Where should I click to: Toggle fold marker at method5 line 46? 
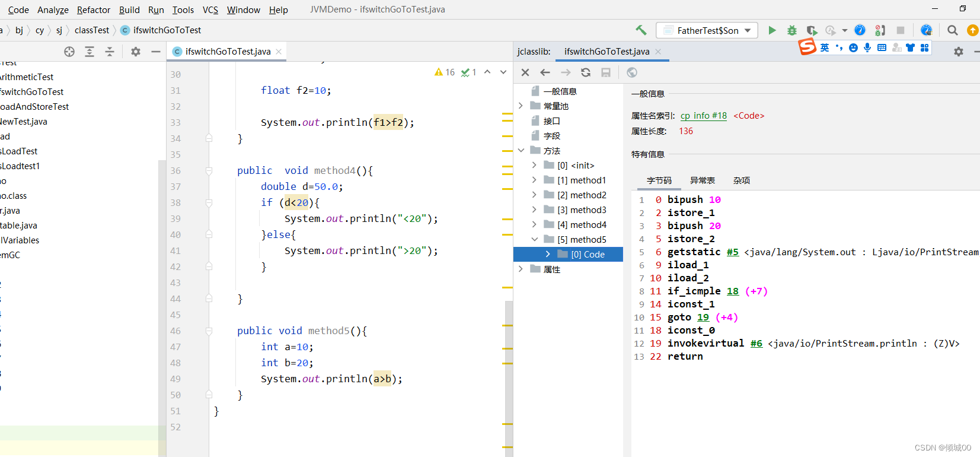tap(209, 331)
